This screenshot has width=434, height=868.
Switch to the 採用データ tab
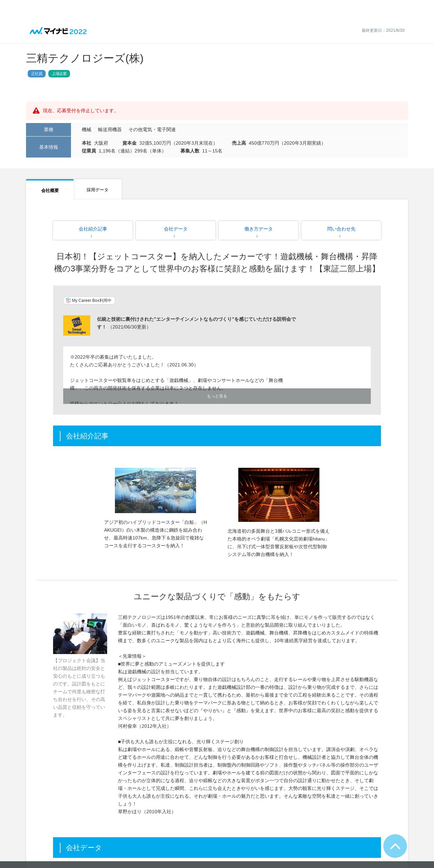click(x=98, y=190)
